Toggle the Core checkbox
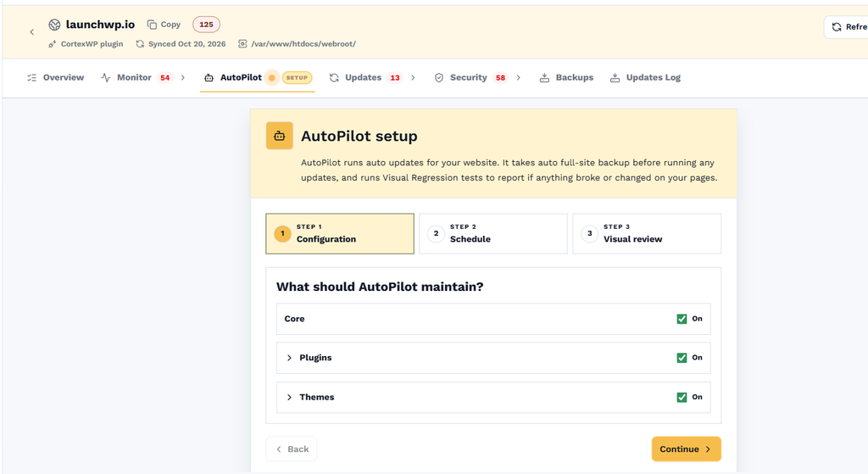This screenshot has width=868, height=474. (682, 319)
